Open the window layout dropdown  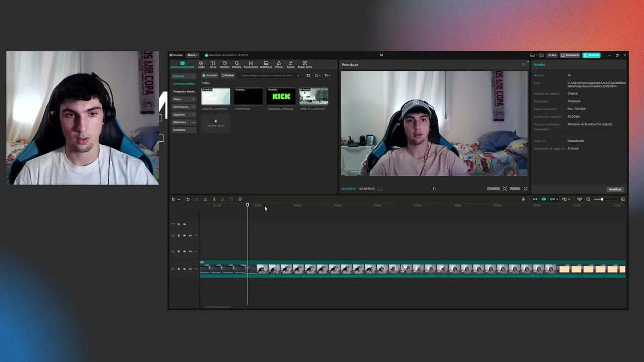pos(534,55)
